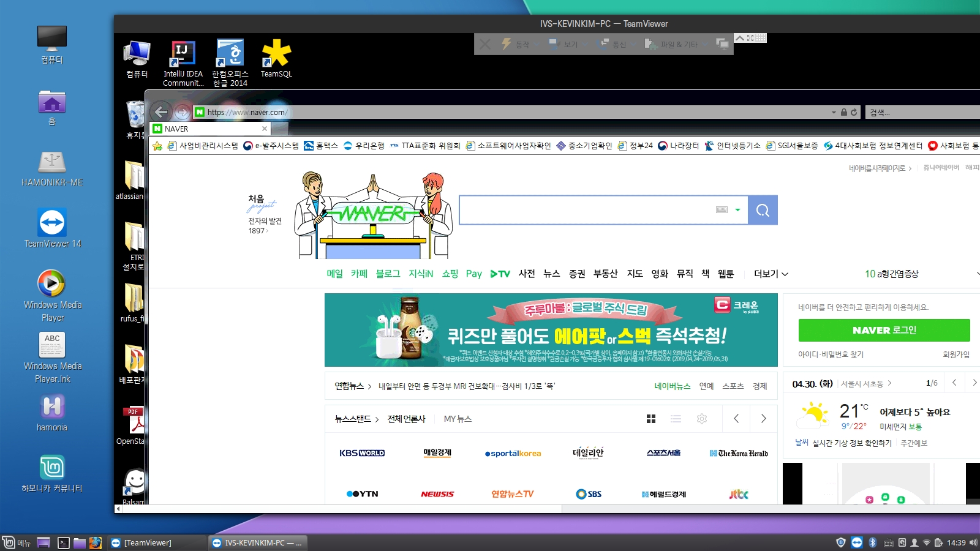Screen dimensions: 980x551
Task: Click the IE back arrow button
Action: pyautogui.click(x=161, y=112)
